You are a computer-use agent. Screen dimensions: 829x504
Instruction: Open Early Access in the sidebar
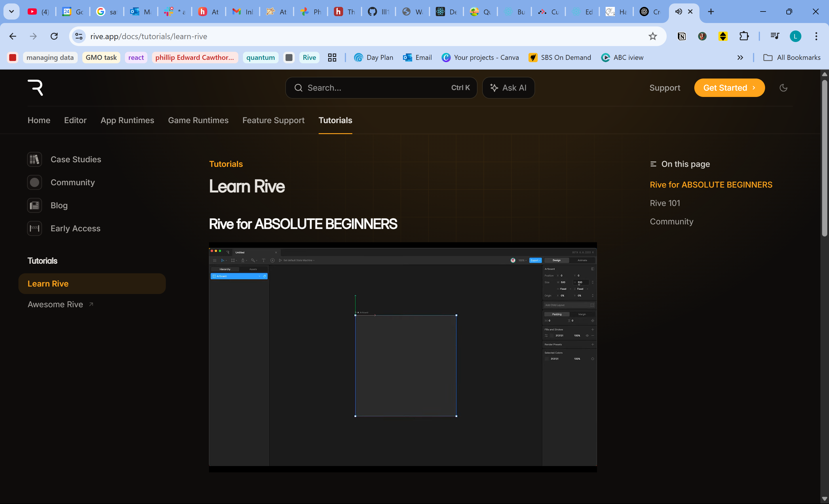click(75, 228)
